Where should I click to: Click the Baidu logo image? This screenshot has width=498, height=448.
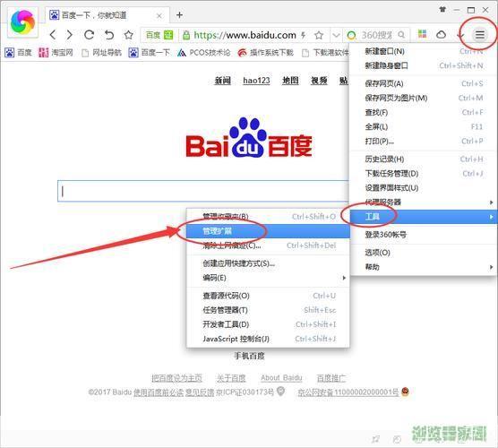[x=249, y=137]
